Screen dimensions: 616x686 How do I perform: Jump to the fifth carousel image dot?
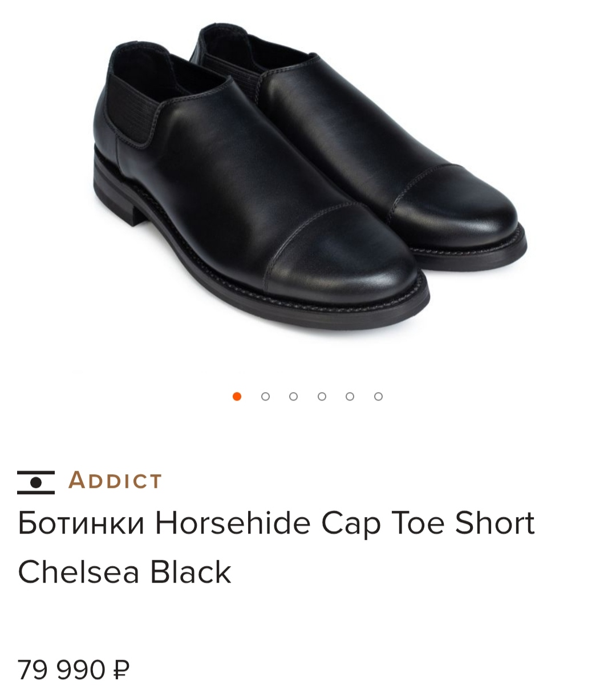[350, 397]
